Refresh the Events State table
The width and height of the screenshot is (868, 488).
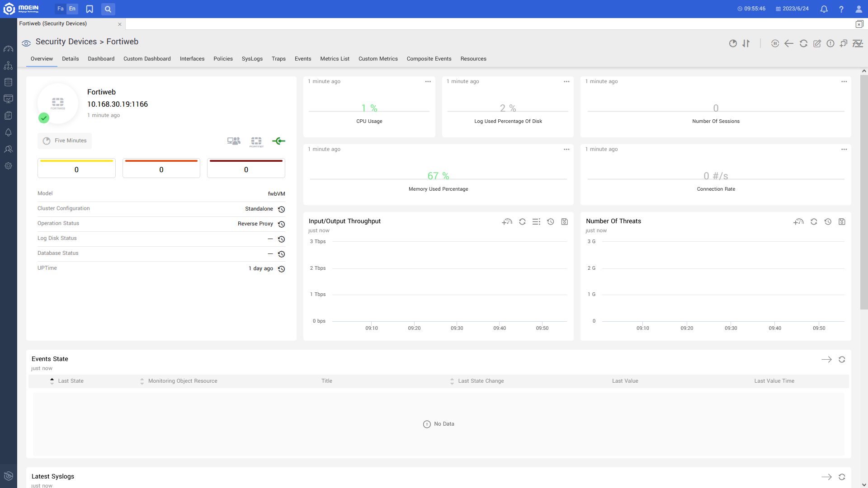(x=842, y=360)
